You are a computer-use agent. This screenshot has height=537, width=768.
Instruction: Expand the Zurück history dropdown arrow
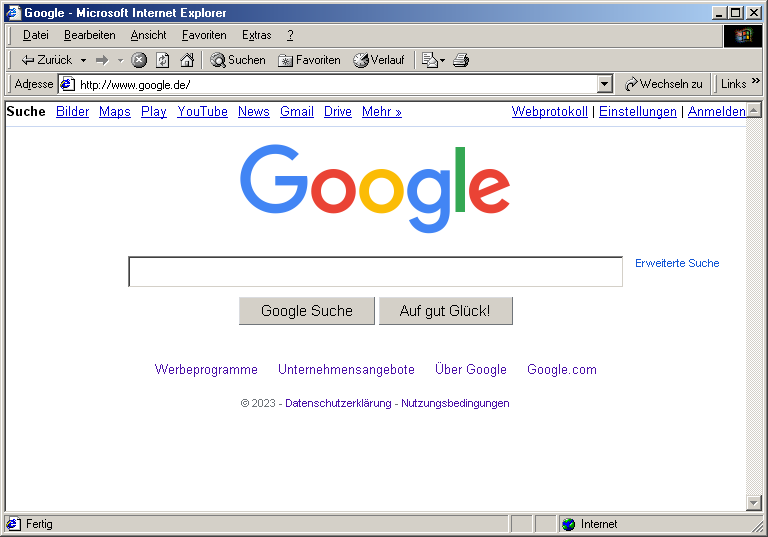[x=83, y=60]
